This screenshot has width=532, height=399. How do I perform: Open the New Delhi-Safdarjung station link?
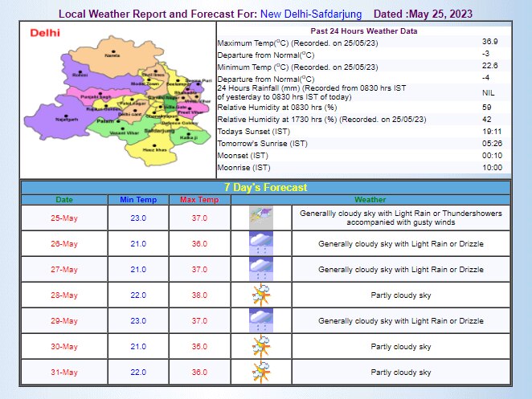[310, 14]
